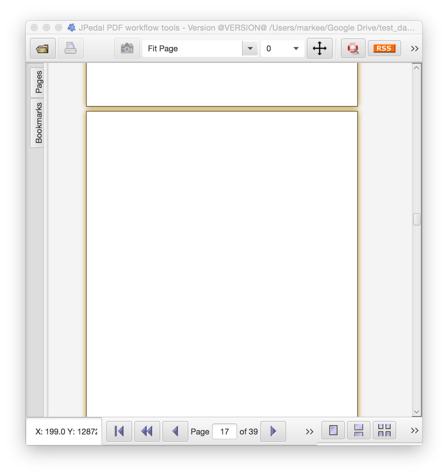Go to first page of document
The width and height of the screenshot is (448, 476).
pyautogui.click(x=119, y=431)
